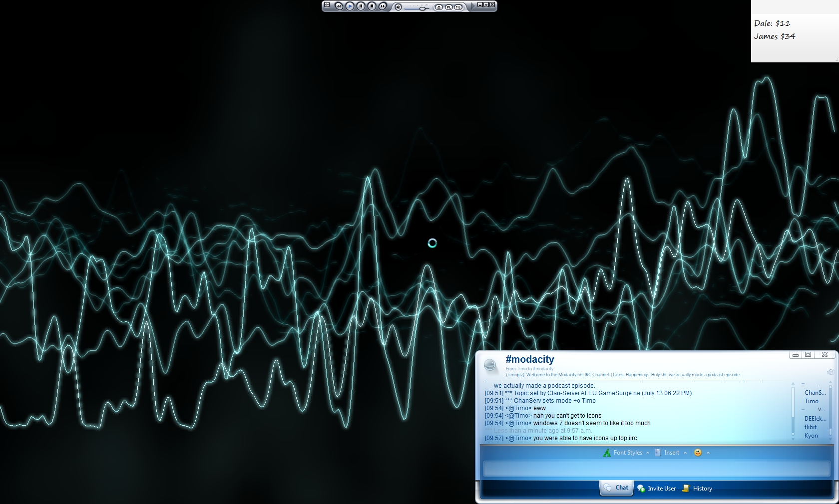
Task: Expand the Font Styles dropdown
Action: pos(627,453)
